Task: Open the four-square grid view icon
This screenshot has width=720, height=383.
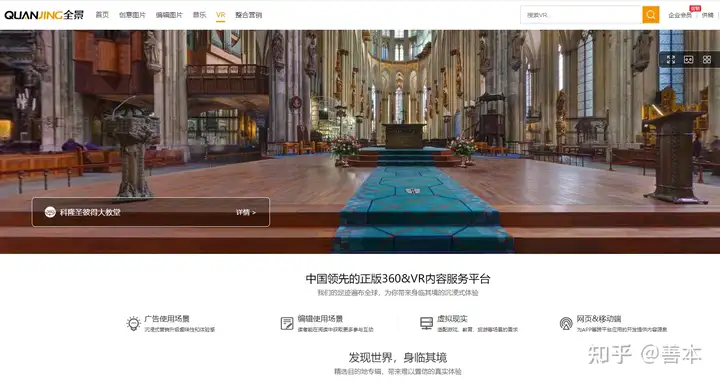Action: tap(707, 60)
